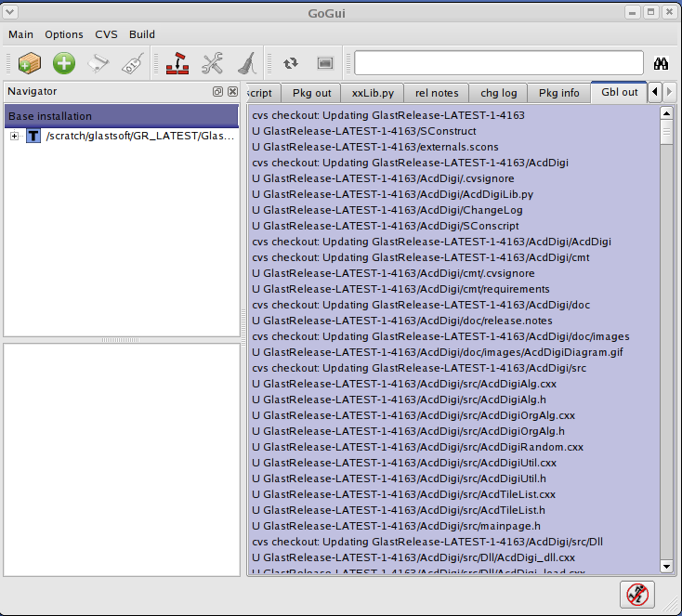Expand the /scratch/glastsoft tree node

pyautogui.click(x=14, y=137)
